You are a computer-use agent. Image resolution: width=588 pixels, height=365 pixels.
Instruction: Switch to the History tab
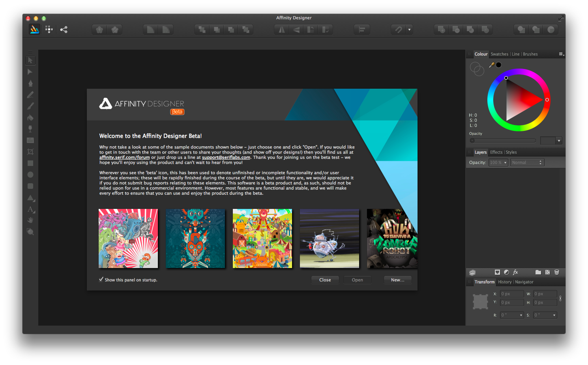(x=505, y=282)
